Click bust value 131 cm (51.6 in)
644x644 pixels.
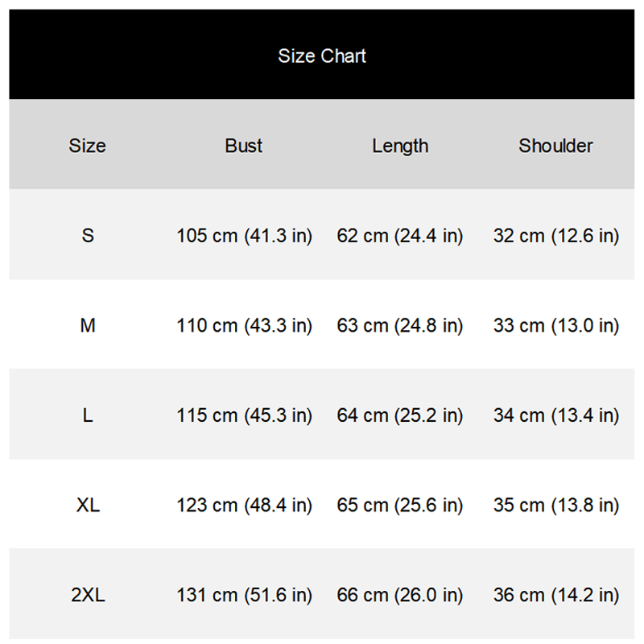(244, 596)
